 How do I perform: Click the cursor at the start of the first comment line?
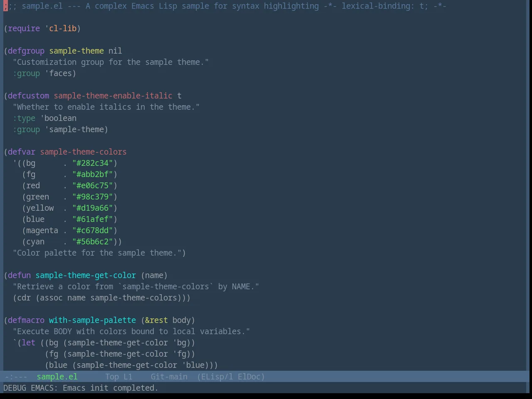(x=5, y=6)
